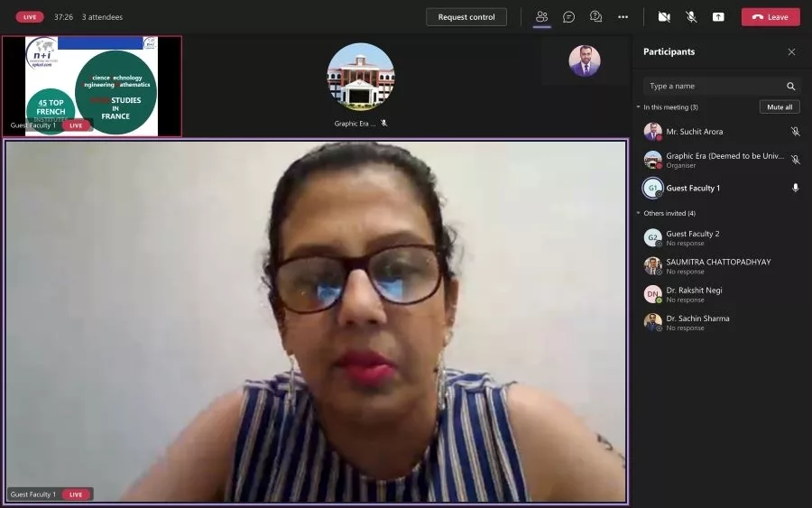Toggle the camera off icon

pos(664,17)
